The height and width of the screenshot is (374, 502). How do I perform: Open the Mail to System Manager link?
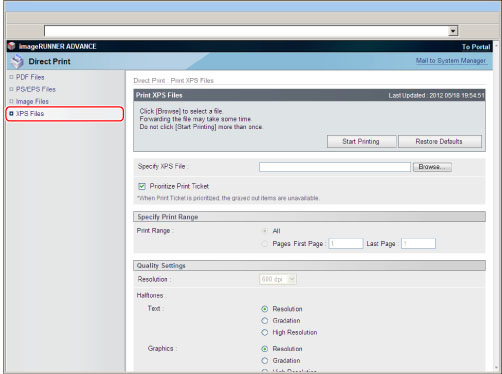pos(451,61)
